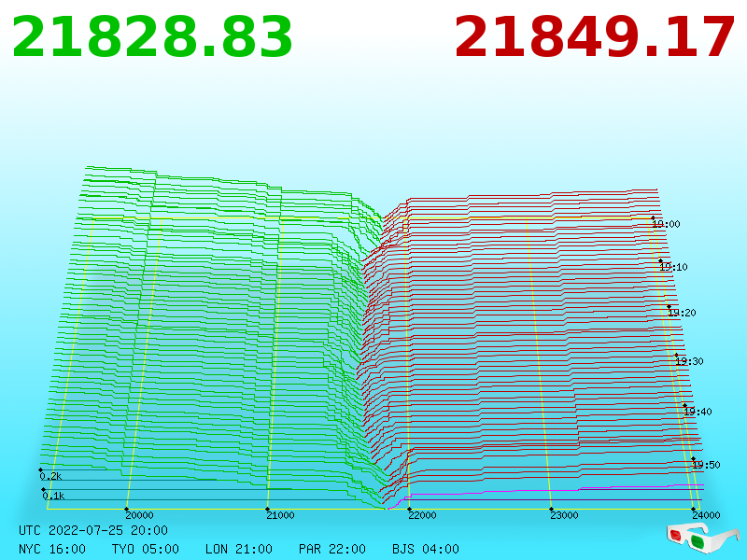Click the NYC 16:00 clock
747x560 pixels.
click(x=52, y=549)
